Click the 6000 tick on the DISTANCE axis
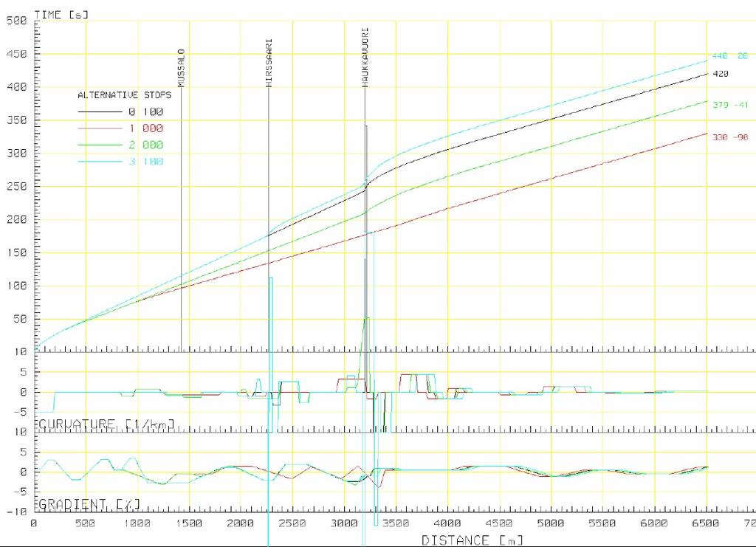This screenshot has height=547, width=756. click(x=655, y=523)
